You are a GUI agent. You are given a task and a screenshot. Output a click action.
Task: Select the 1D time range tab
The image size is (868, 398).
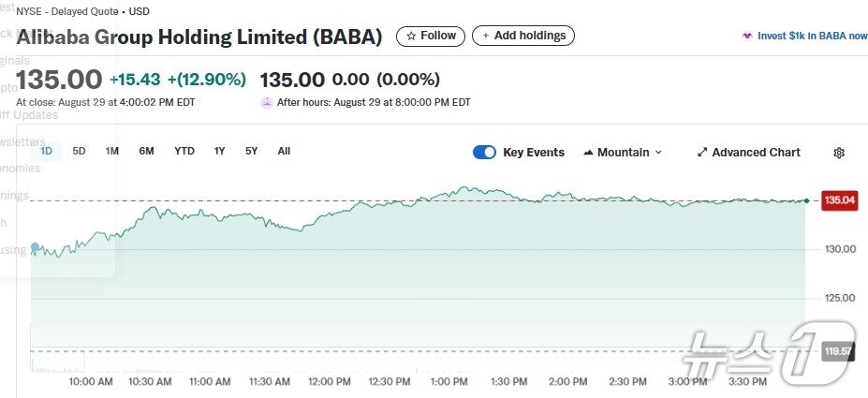tap(46, 151)
